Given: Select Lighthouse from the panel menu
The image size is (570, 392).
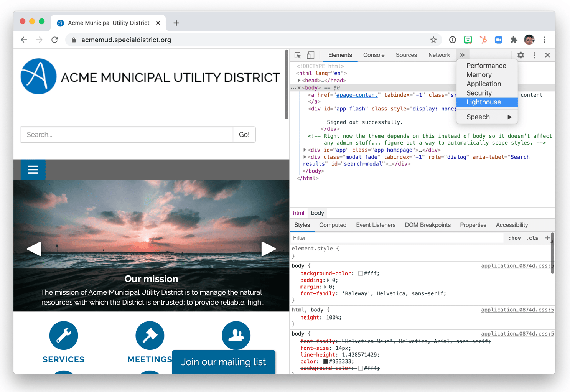Looking at the screenshot, I should (x=483, y=102).
